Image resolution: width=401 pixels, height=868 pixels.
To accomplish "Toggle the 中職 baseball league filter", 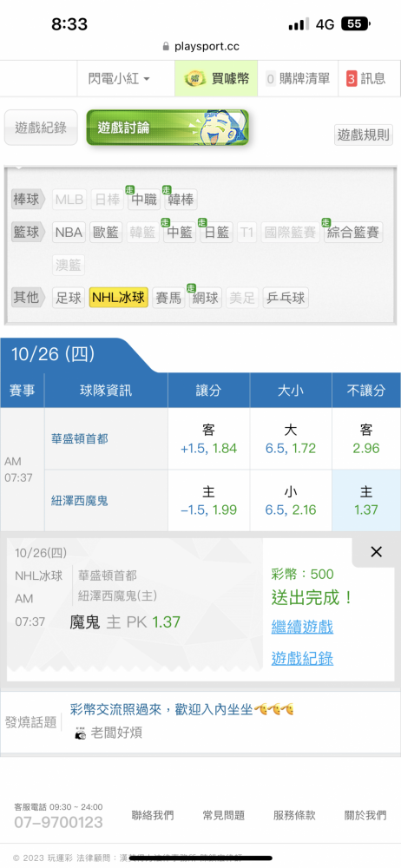I will (x=144, y=200).
